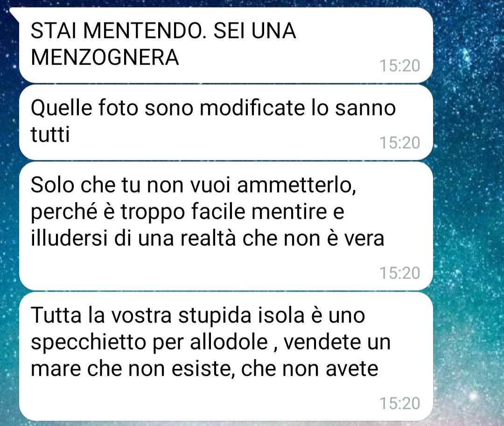
Task: Click the line "perché è troppo facile mentire e"
Action: click(188, 213)
